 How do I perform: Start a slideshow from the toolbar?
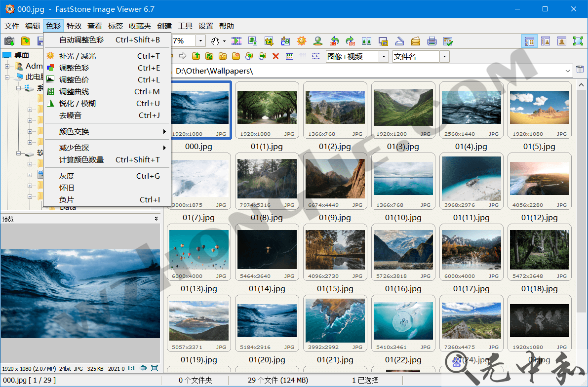point(235,41)
